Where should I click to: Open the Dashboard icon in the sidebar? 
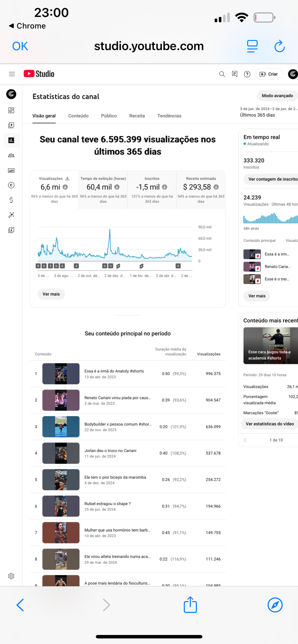[11, 110]
